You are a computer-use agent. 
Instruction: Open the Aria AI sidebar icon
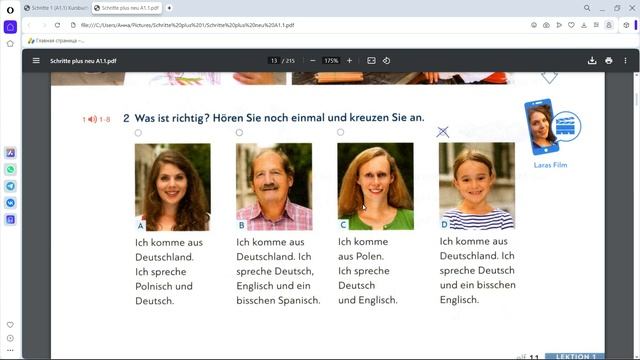point(10,153)
